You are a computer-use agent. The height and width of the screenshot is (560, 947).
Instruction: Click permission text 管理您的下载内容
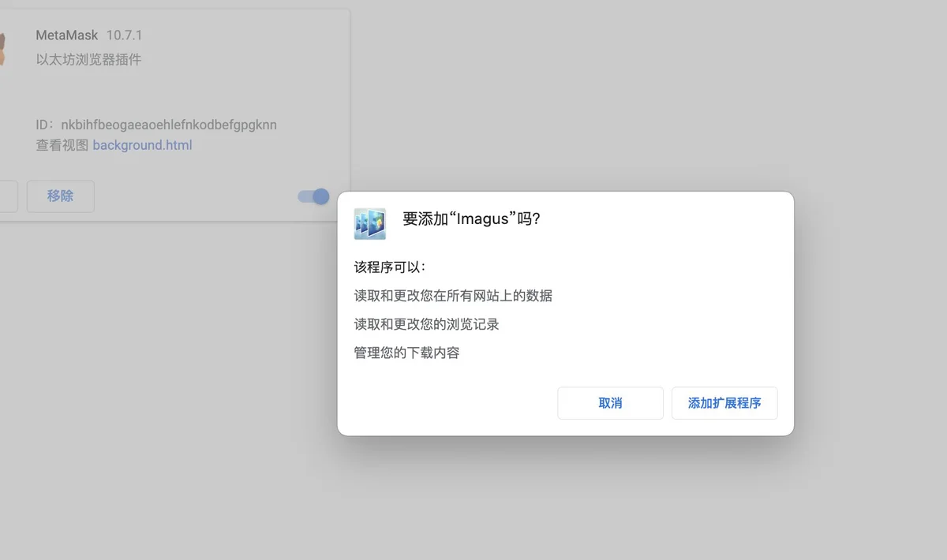click(x=407, y=353)
